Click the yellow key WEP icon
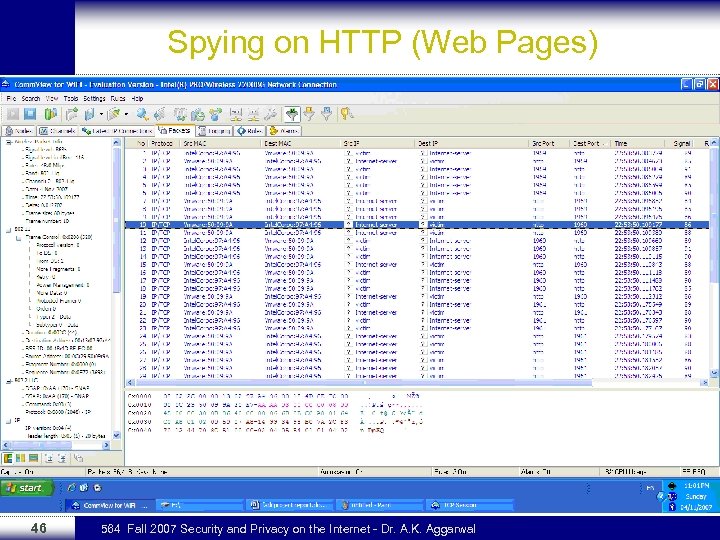 coord(347,114)
